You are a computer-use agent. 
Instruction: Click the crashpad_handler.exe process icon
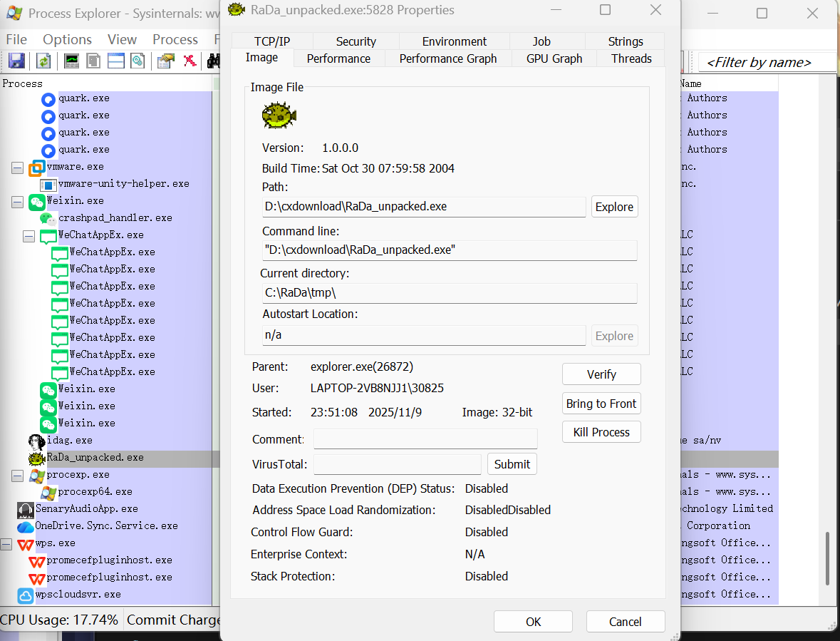(x=48, y=219)
